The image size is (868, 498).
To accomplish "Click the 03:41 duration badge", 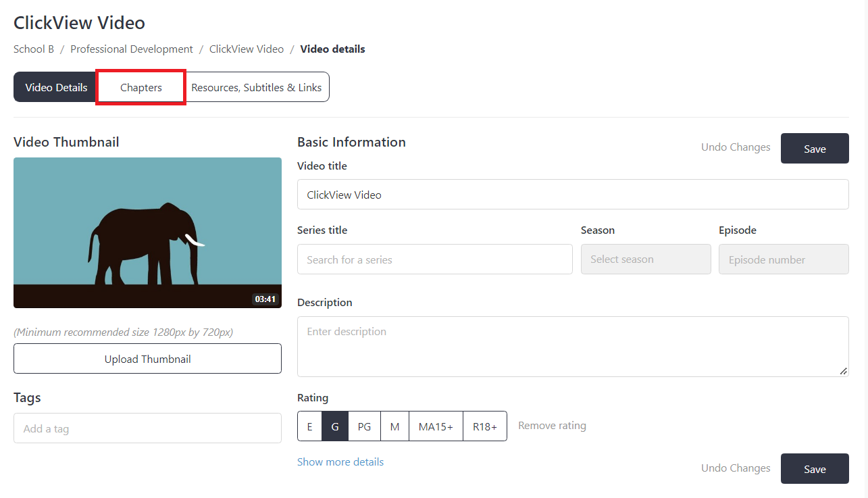I will (265, 299).
